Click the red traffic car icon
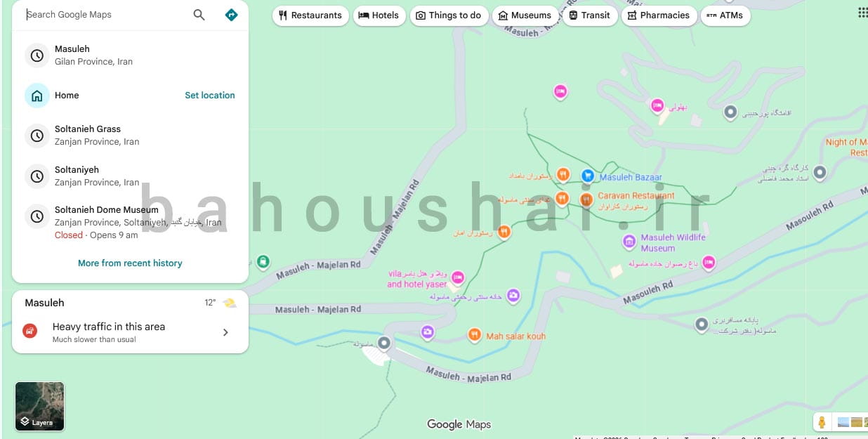 pyautogui.click(x=29, y=331)
